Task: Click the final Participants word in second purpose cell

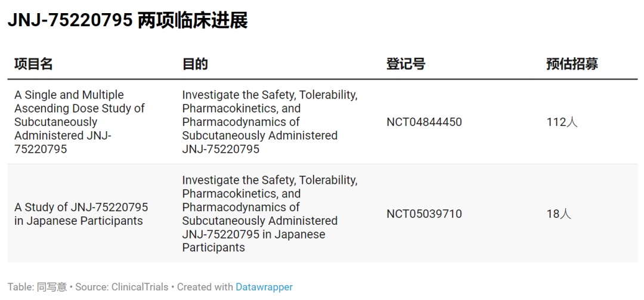Action: 213,248
